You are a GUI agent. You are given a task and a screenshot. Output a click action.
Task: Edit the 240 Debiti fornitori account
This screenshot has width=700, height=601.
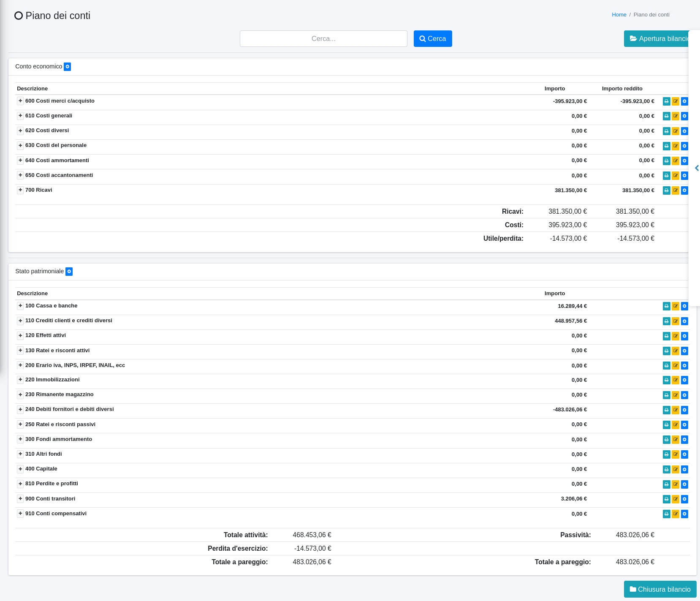(676, 410)
